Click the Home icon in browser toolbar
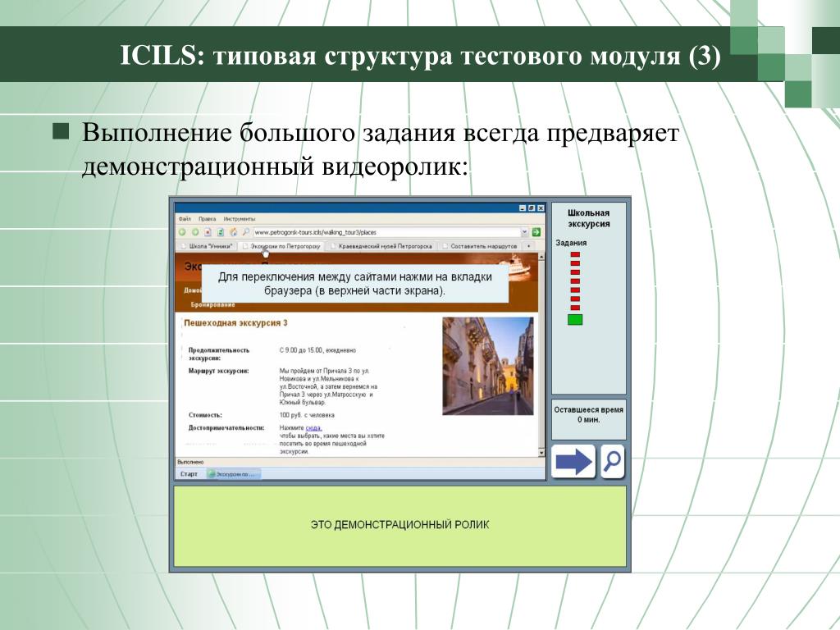This screenshot has height=630, width=840. [x=233, y=232]
